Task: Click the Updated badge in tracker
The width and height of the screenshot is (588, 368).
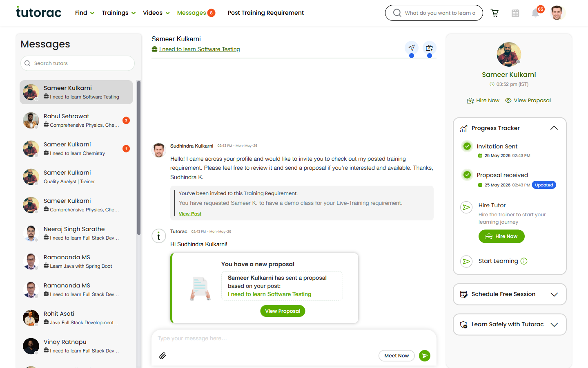Action: pyautogui.click(x=544, y=185)
